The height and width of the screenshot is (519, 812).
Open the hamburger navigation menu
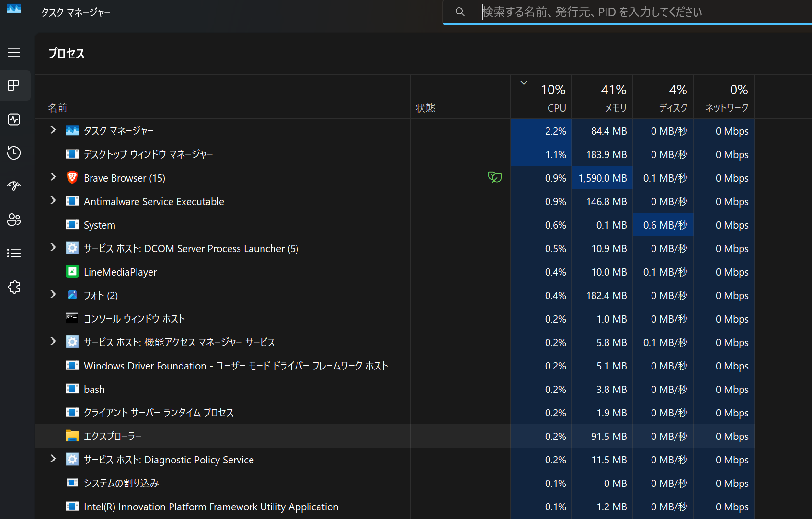pyautogui.click(x=14, y=52)
